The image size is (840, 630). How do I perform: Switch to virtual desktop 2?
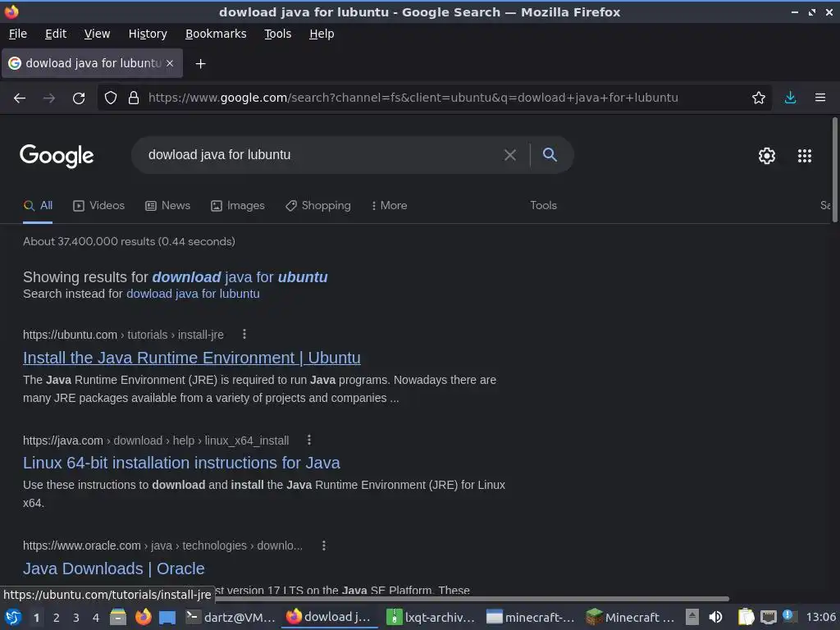(57, 618)
